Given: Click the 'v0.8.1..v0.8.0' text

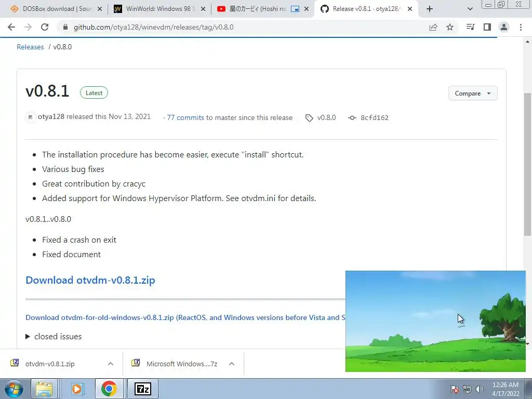Looking at the screenshot, I should (48, 219).
